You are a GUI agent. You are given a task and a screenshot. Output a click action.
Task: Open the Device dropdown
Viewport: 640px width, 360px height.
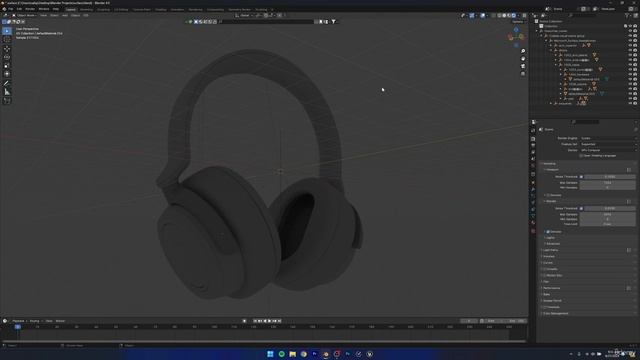coord(607,150)
